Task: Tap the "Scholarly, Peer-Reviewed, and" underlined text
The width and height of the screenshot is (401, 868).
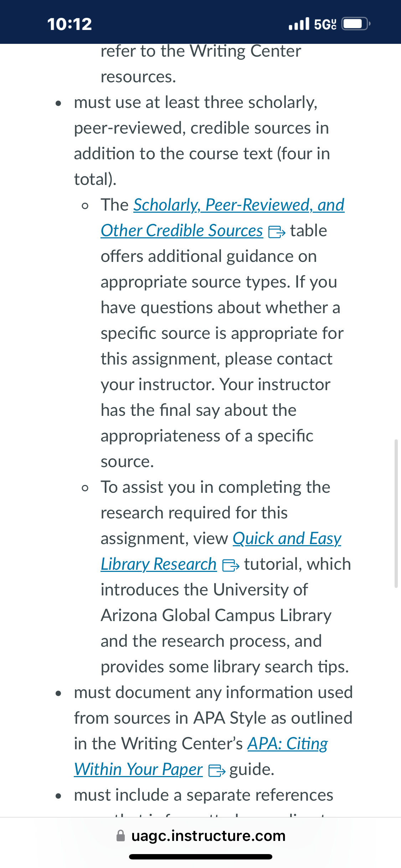Action: (239, 205)
